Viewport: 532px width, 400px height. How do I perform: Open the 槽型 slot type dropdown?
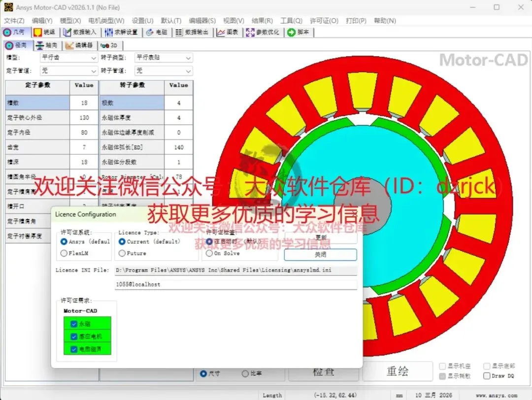(x=69, y=58)
